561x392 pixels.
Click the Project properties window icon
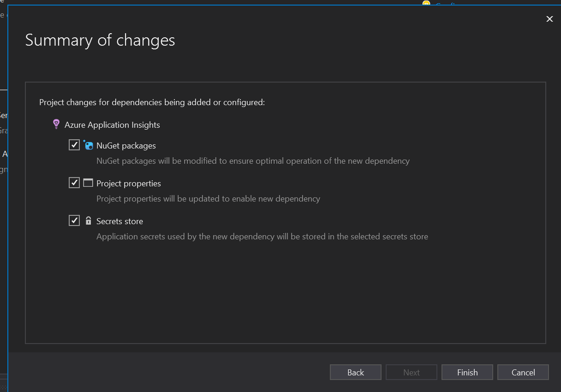tap(88, 183)
